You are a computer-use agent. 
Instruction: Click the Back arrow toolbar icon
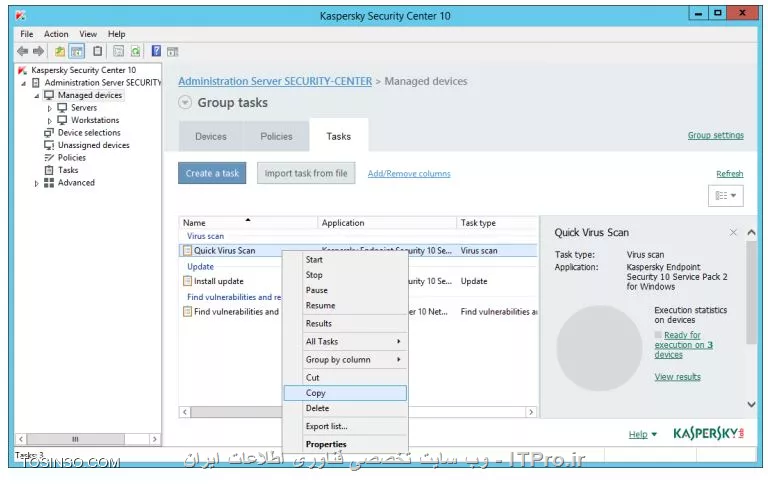[x=23, y=51]
